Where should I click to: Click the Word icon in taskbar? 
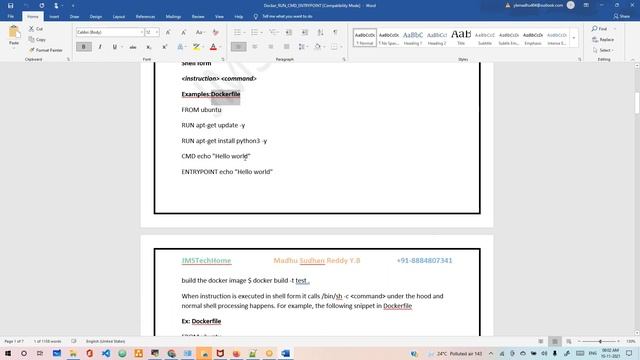[x=285, y=353]
